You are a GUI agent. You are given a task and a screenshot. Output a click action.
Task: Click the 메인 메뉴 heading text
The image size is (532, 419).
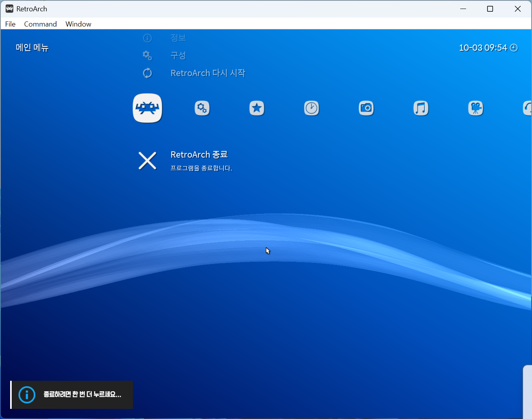click(x=32, y=48)
